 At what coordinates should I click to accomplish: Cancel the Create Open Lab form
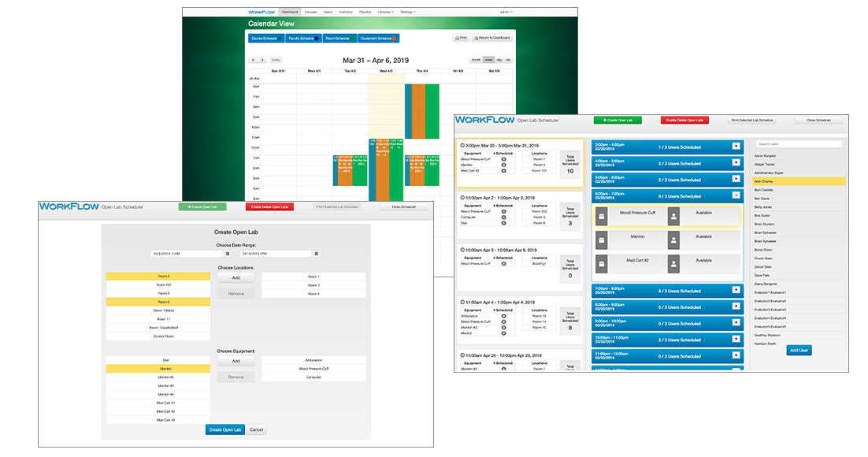(x=256, y=429)
